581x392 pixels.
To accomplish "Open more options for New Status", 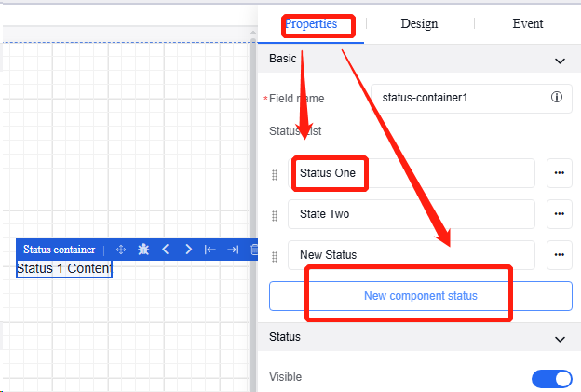I will (x=559, y=254).
